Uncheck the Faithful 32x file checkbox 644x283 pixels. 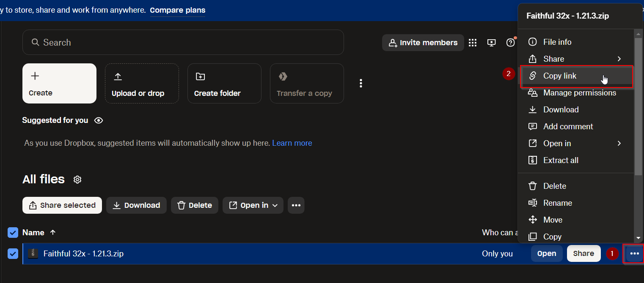(x=13, y=253)
